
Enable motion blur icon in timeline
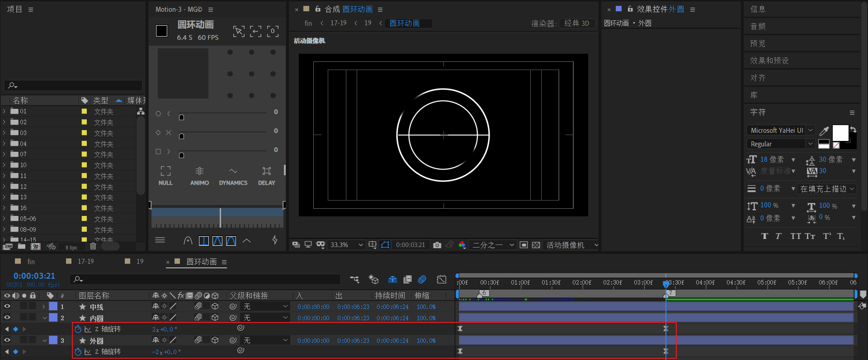[422, 280]
